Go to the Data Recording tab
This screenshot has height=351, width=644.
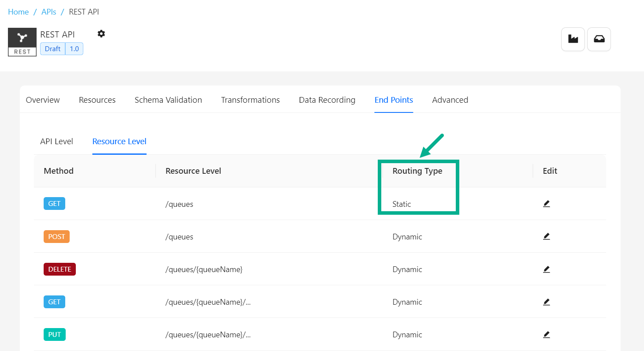tap(327, 100)
